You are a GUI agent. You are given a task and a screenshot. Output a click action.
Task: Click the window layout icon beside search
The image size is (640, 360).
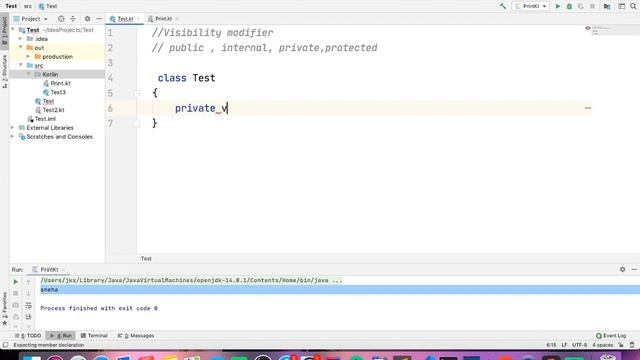tap(621, 6)
